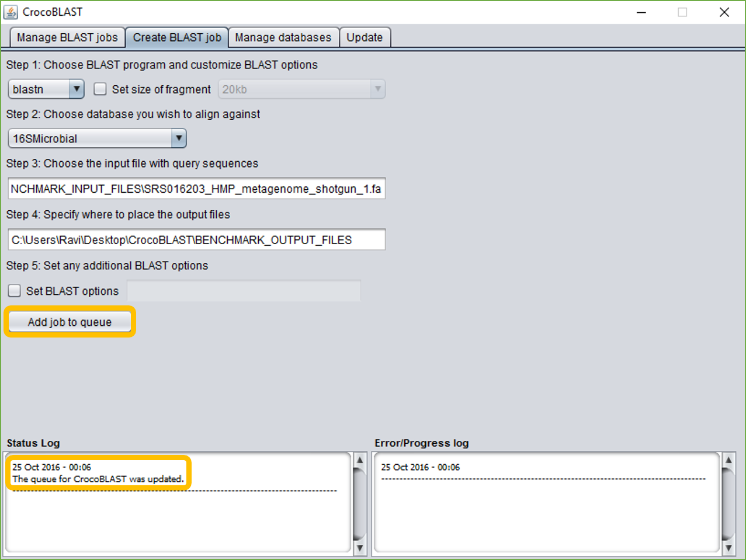
Task: Enable the Set size of fragment checkbox
Action: click(x=100, y=89)
